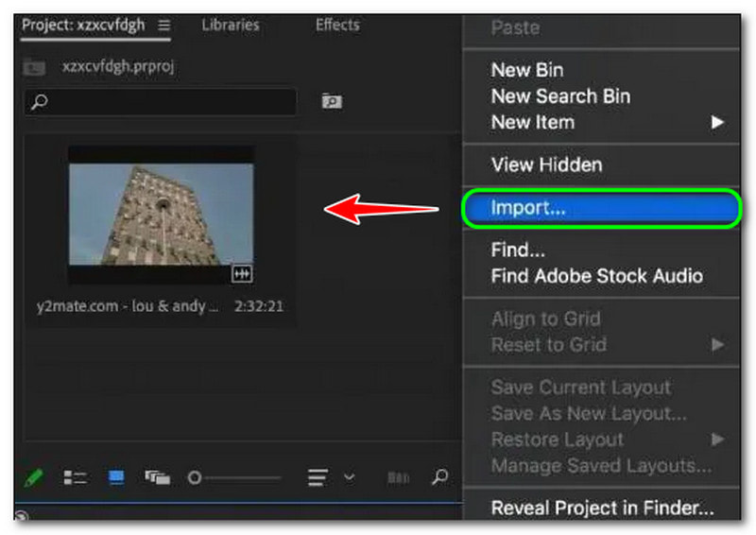Choose Import... from the context menu
756x535 pixels.
(528, 209)
